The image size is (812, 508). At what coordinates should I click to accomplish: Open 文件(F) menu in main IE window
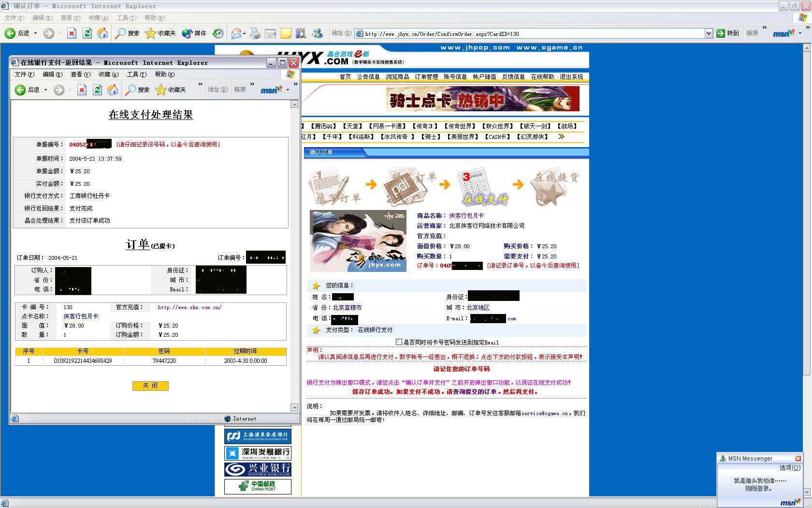pos(14,18)
